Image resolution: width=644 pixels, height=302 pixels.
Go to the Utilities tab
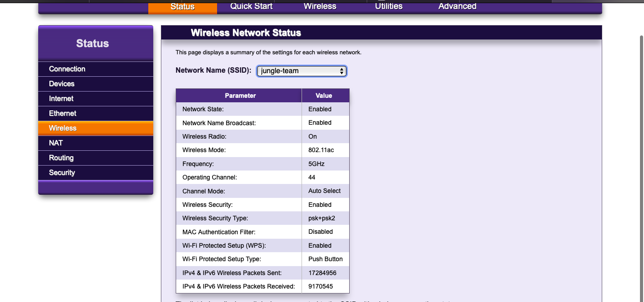389,6
